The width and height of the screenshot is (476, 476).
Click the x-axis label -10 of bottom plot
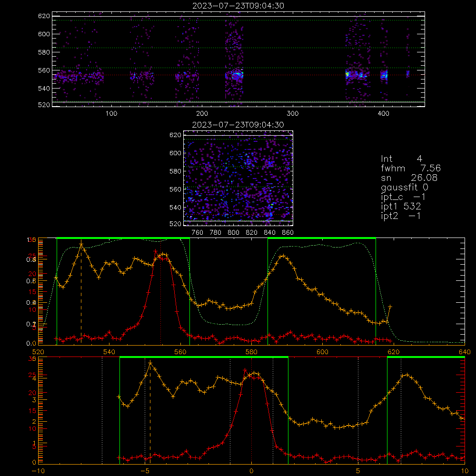click(38, 471)
